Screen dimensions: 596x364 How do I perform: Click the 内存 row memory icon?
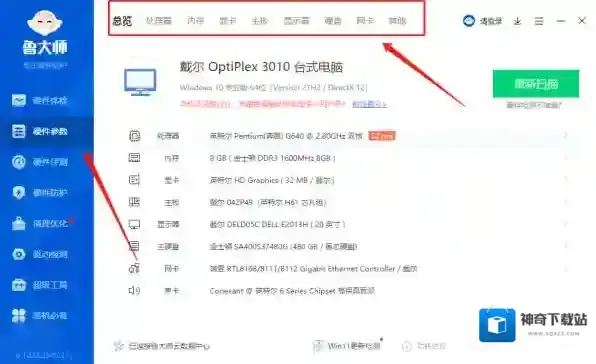tap(134, 158)
